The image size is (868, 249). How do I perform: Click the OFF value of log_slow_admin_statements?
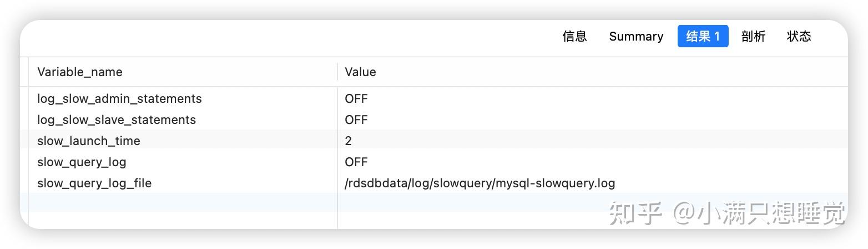click(x=356, y=98)
